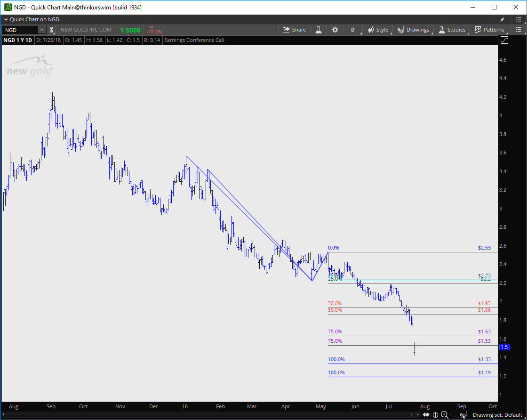
Task: Click the Share button
Action: (x=294, y=30)
